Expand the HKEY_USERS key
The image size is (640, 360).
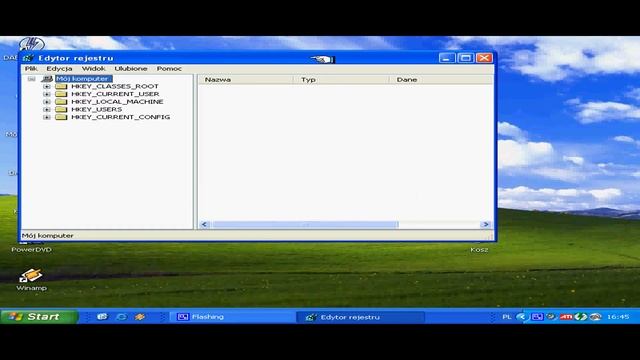click(47, 109)
